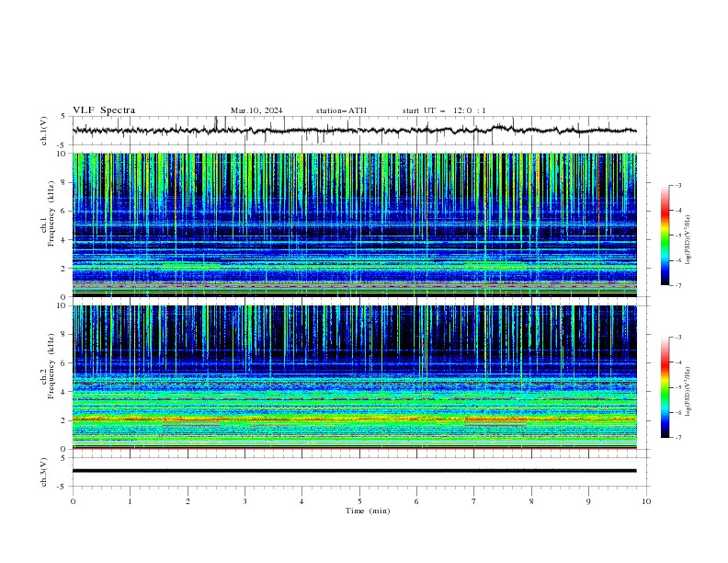Click the ch.1 'Frequency (kHz)' axis label
The width and height of the screenshot is (728, 563).
coord(51,213)
